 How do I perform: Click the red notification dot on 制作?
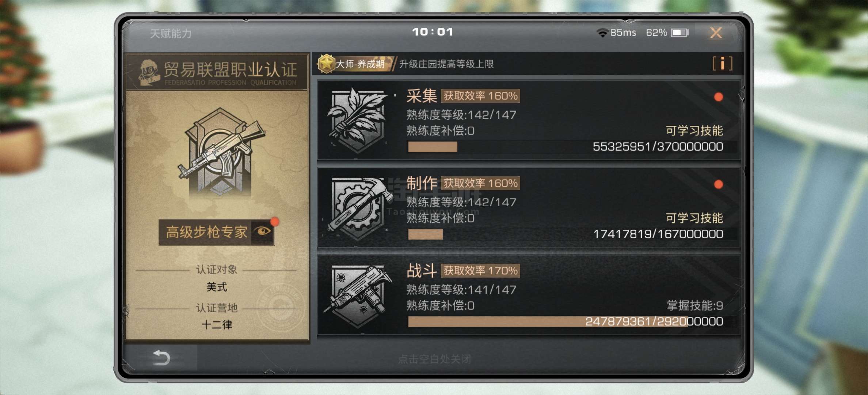pos(719,184)
